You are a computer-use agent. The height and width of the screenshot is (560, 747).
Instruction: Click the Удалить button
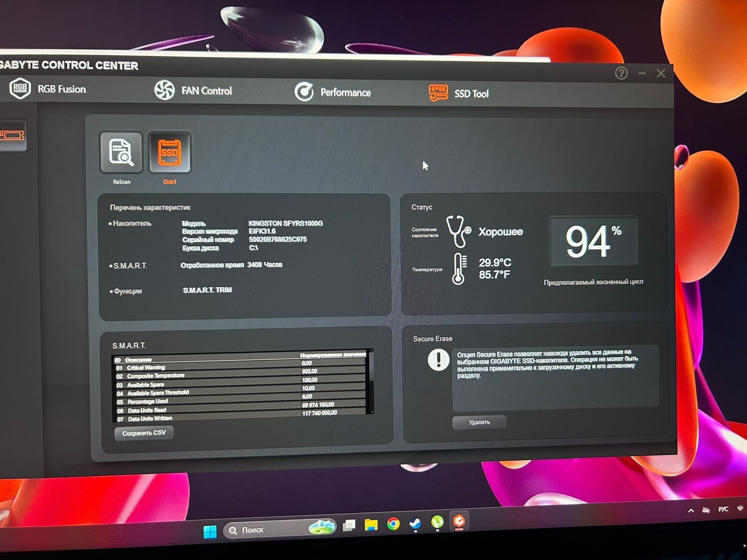[x=479, y=422]
